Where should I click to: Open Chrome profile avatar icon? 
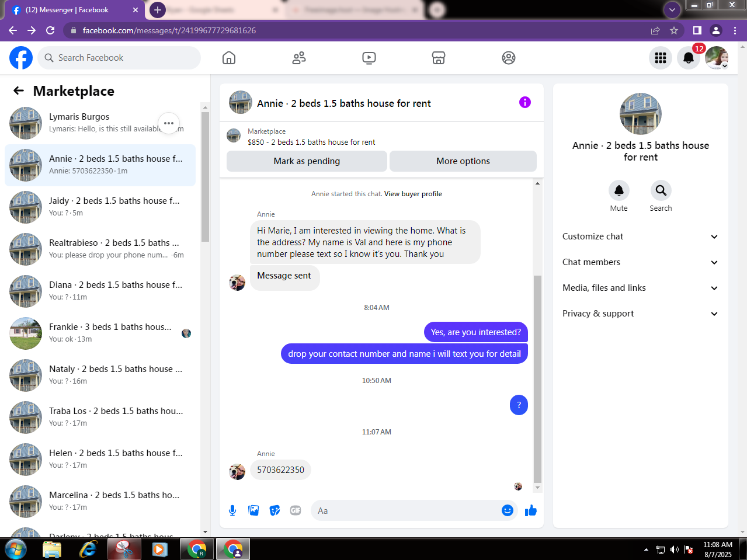click(x=716, y=30)
